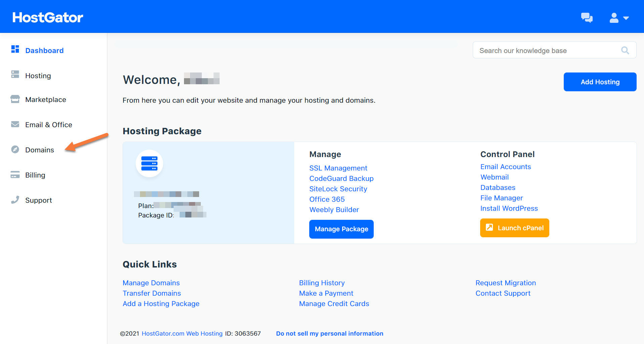This screenshot has width=644, height=344.
Task: Open the Make a Payment link
Action: click(326, 293)
